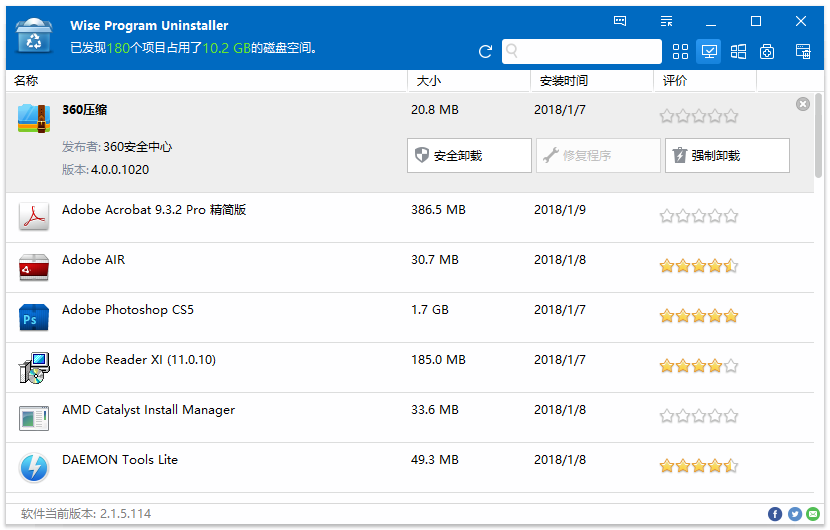Screen dimensions: 830x530
Task: Click the 2018/1/9 install date
Action: 560,210
